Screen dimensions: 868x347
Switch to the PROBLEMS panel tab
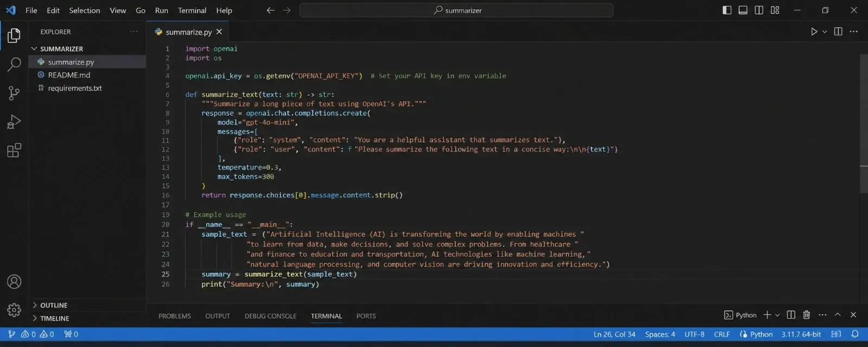175,316
